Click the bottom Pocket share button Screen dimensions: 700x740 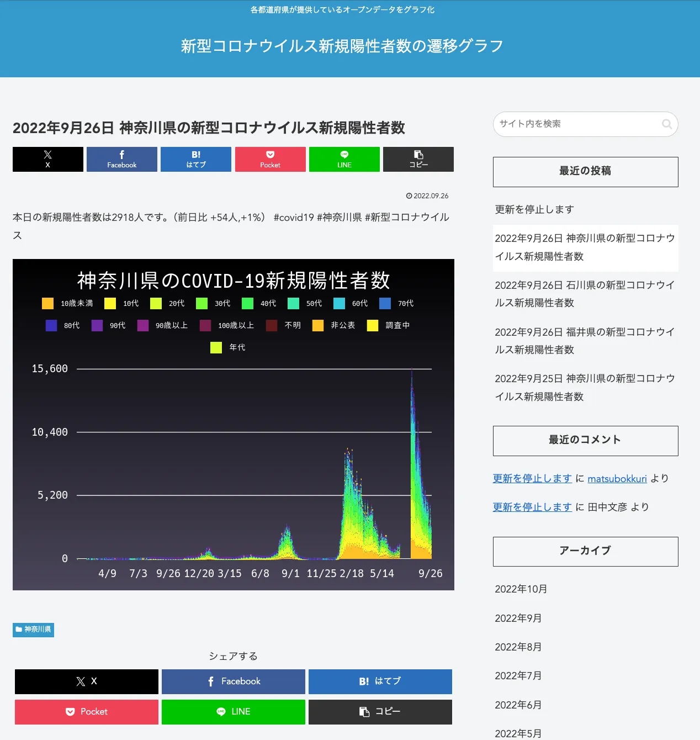[87, 712]
